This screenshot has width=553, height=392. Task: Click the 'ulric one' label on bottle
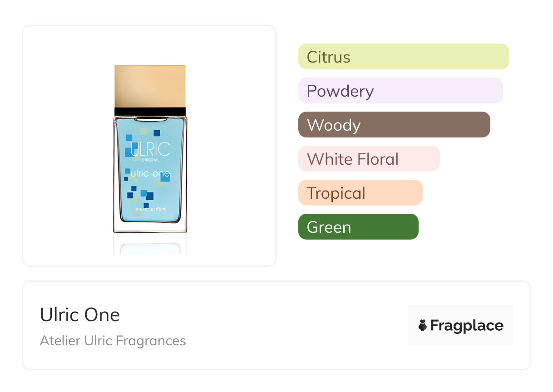coord(150,173)
